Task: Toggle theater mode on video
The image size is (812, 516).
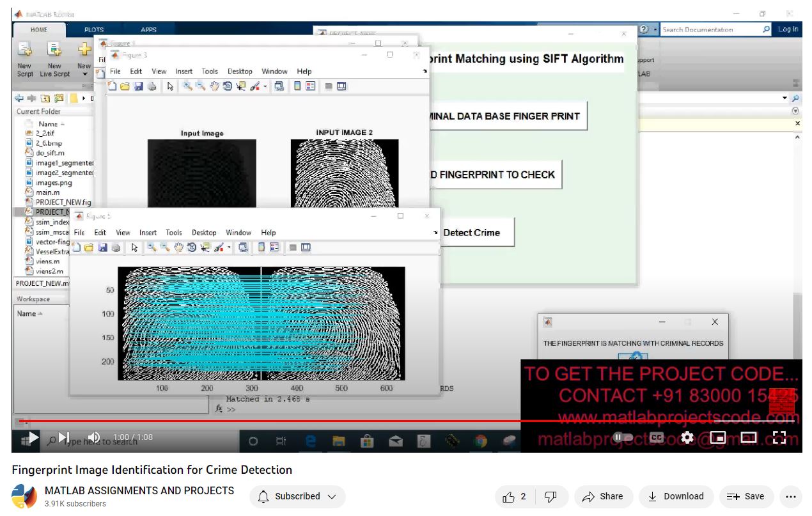Action: pyautogui.click(x=748, y=437)
